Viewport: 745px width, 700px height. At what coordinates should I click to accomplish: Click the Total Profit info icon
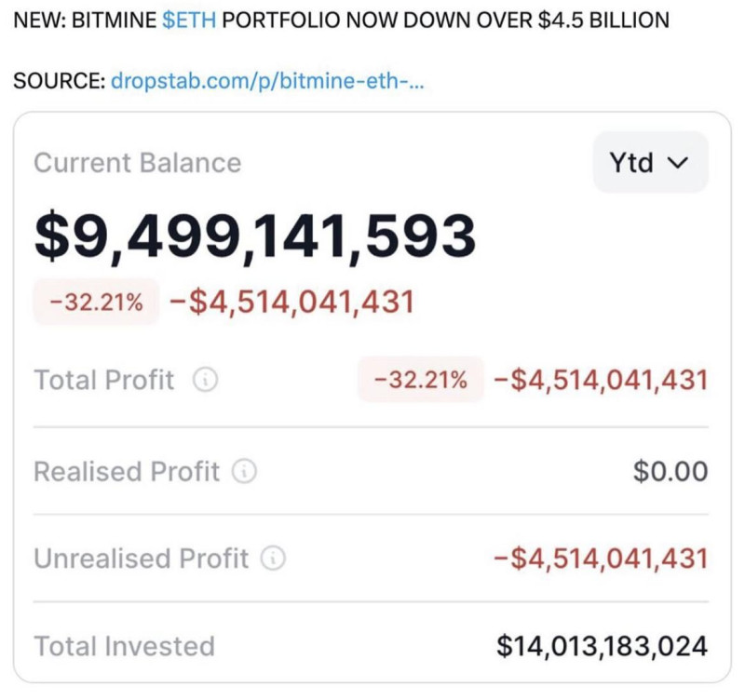pos(205,380)
